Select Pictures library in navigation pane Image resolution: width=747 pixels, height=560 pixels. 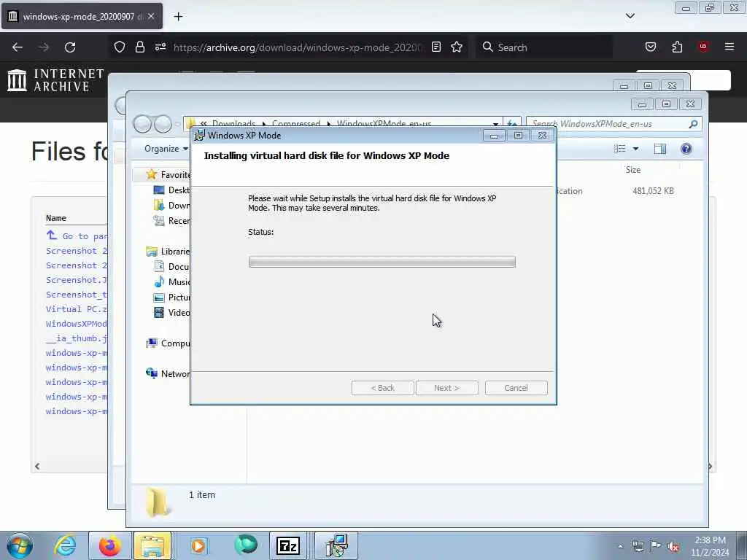coord(171,297)
